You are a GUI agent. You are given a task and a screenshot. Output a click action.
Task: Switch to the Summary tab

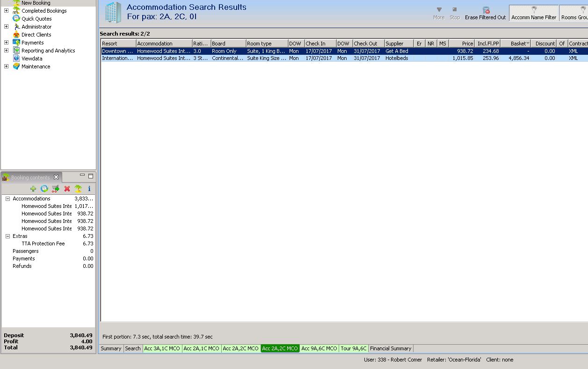click(x=111, y=348)
